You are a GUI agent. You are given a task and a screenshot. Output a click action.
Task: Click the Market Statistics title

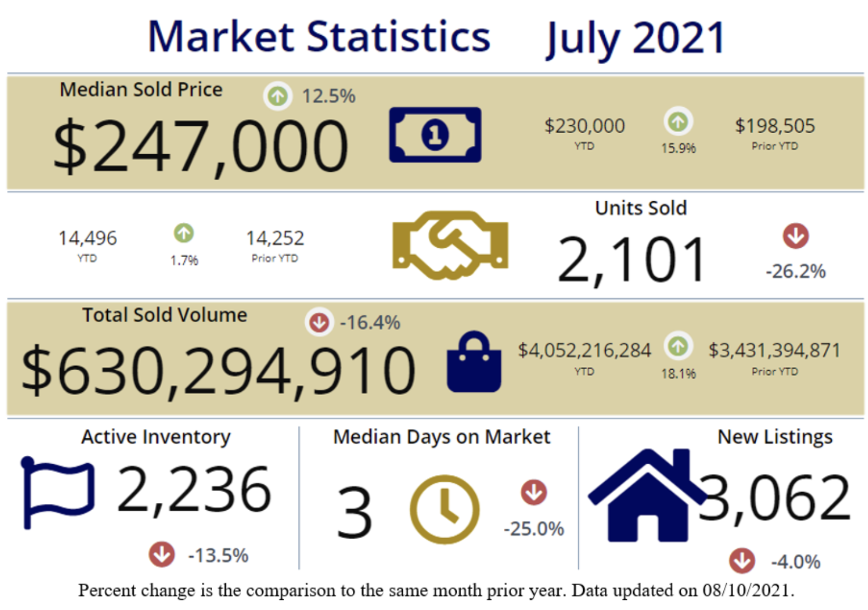319,37
